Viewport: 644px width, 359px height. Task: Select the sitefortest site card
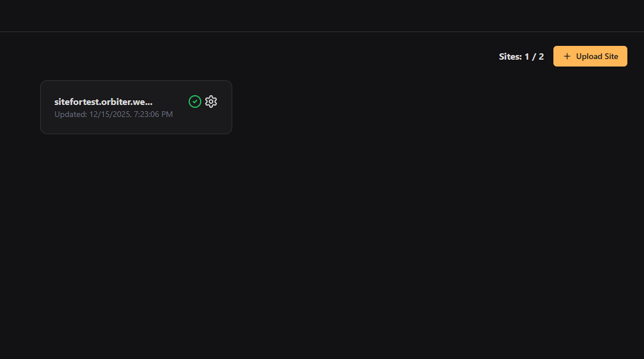(x=136, y=107)
